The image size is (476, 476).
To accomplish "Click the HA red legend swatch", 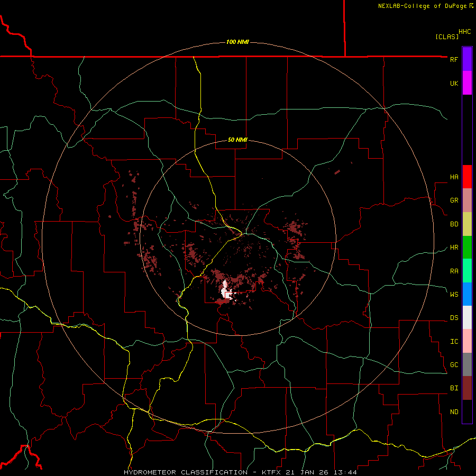I will pyautogui.click(x=467, y=177).
